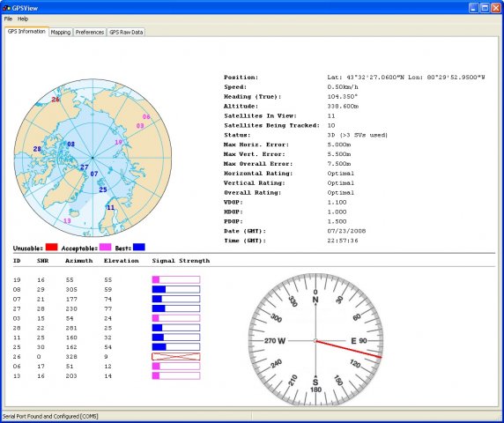Click the N marker on the compass
The height and width of the screenshot is (423, 504).
coord(315,300)
